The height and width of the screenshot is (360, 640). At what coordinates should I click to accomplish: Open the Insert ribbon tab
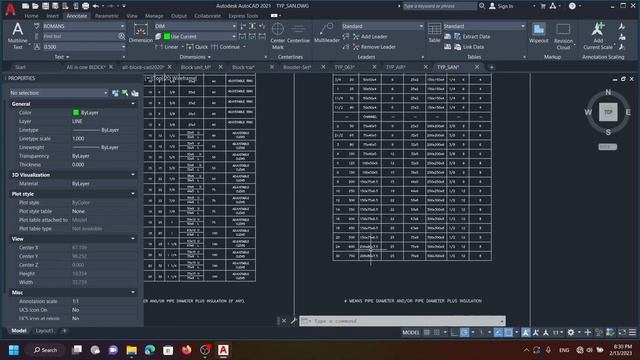pos(52,16)
